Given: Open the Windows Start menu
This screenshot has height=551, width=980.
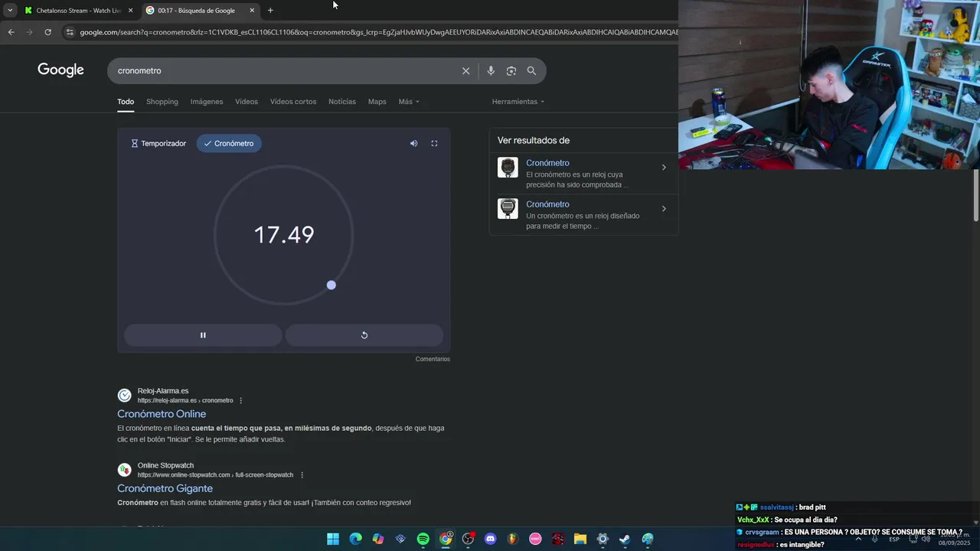Looking at the screenshot, I should pos(333,539).
